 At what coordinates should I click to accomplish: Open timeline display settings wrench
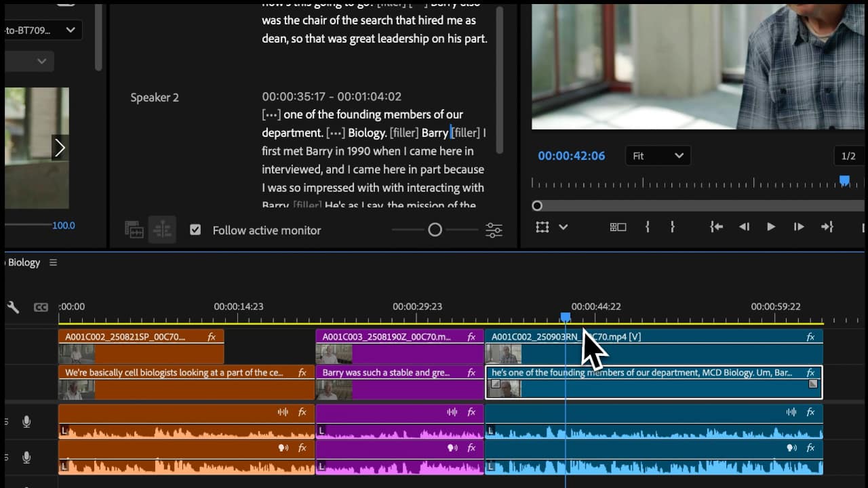[13, 307]
